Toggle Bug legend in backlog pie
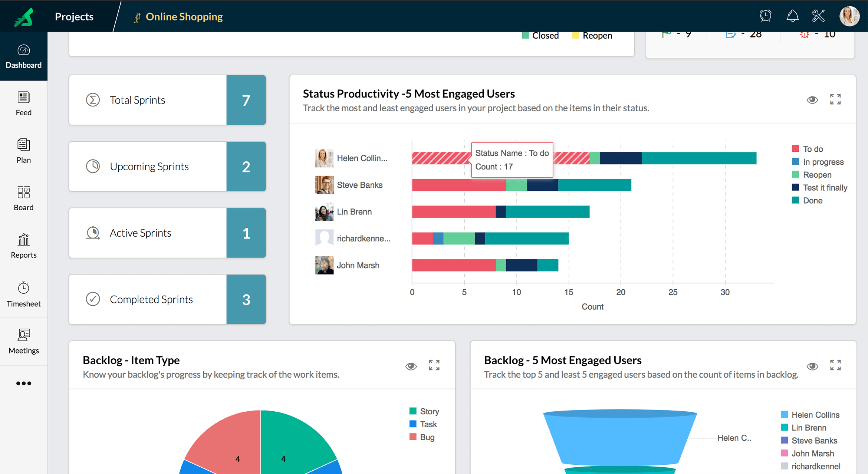The image size is (868, 474). pyautogui.click(x=422, y=437)
